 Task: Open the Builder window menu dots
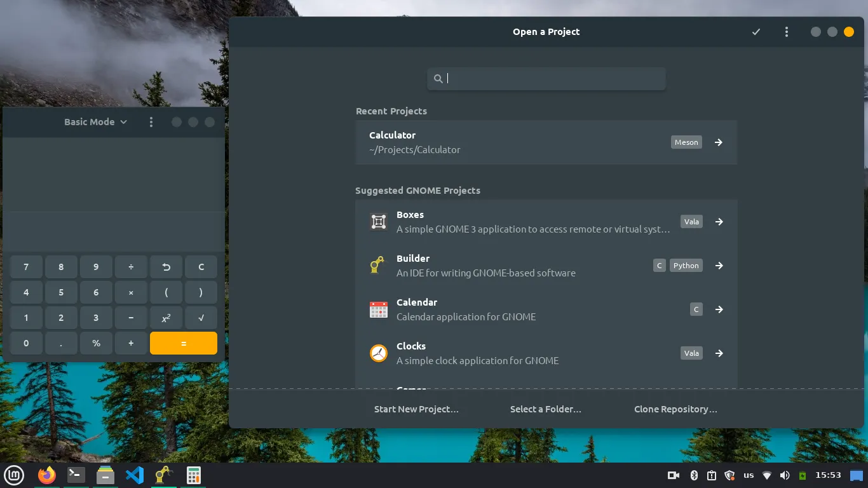[x=787, y=32]
